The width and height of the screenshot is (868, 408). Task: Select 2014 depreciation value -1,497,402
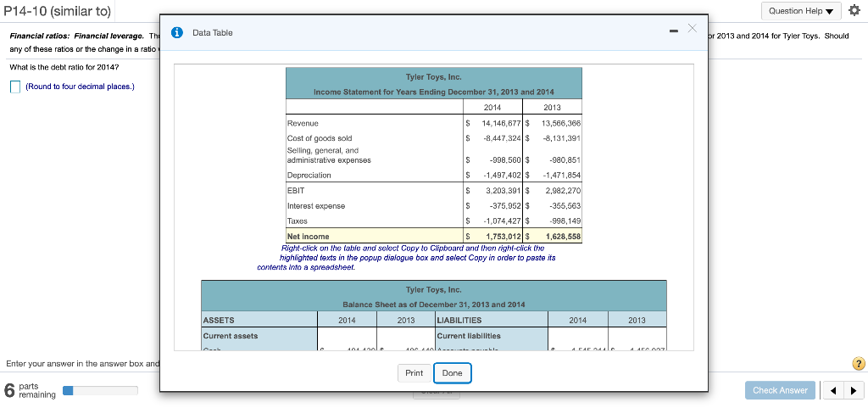click(x=503, y=176)
